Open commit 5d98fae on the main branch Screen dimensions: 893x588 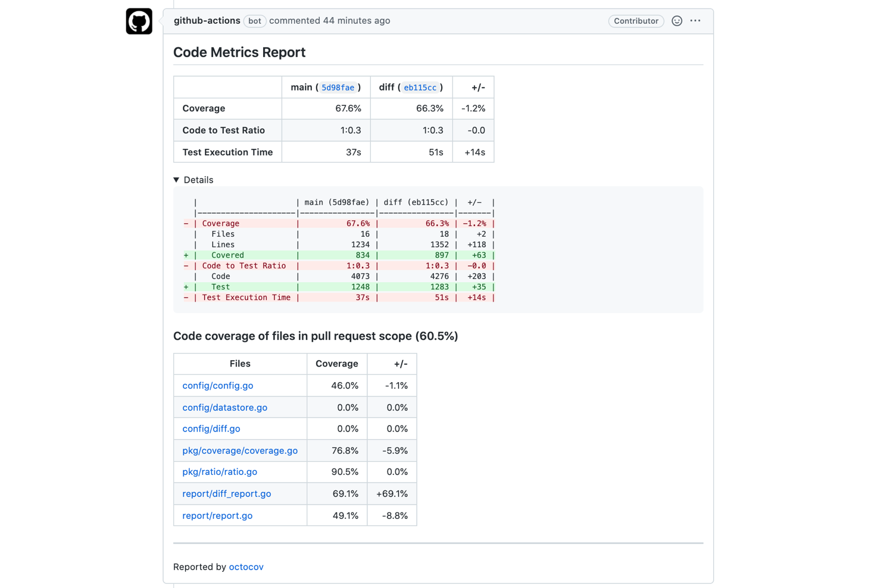click(338, 87)
